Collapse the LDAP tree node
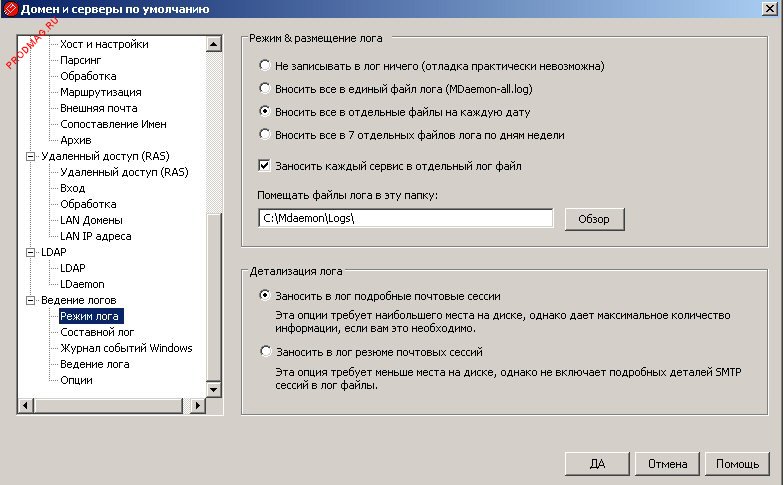 point(30,252)
